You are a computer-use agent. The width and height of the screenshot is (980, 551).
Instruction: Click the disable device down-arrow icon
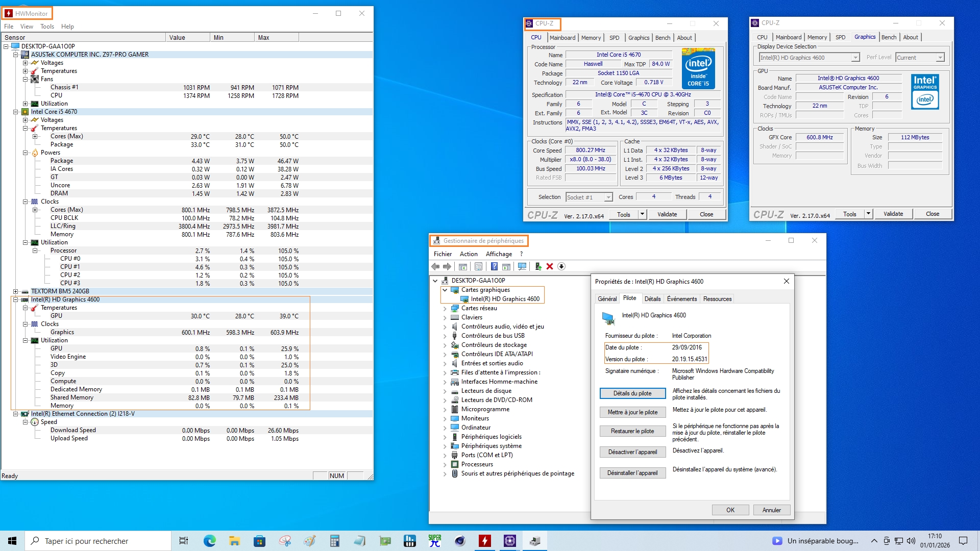[x=561, y=266]
